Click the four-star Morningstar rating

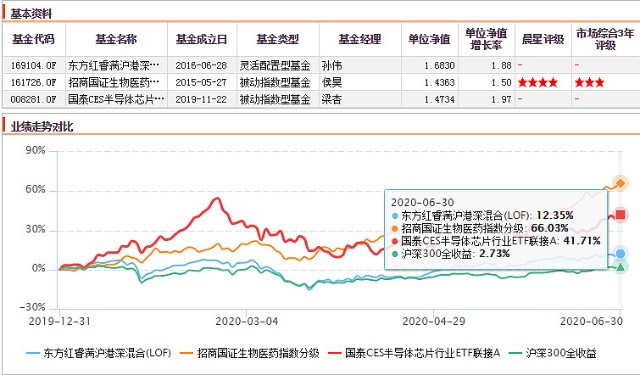(x=538, y=83)
